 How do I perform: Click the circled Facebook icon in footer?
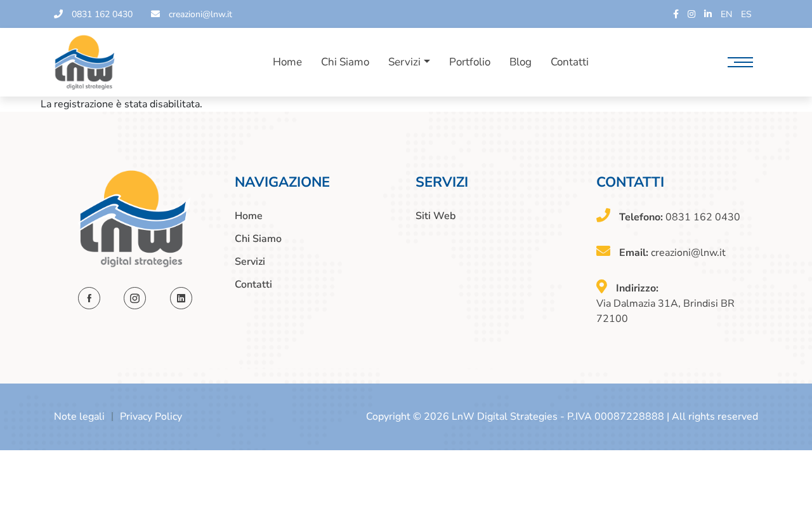(89, 298)
